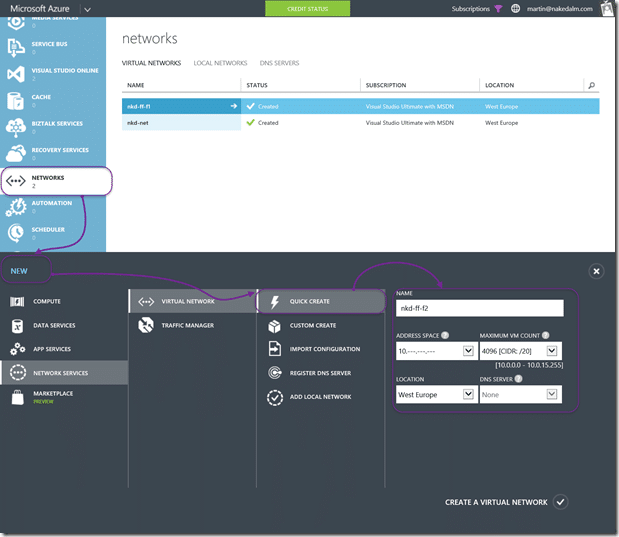Image resolution: width=619 pixels, height=537 pixels.
Task: Open nkd-ff-f1 details arrow
Action: point(234,106)
